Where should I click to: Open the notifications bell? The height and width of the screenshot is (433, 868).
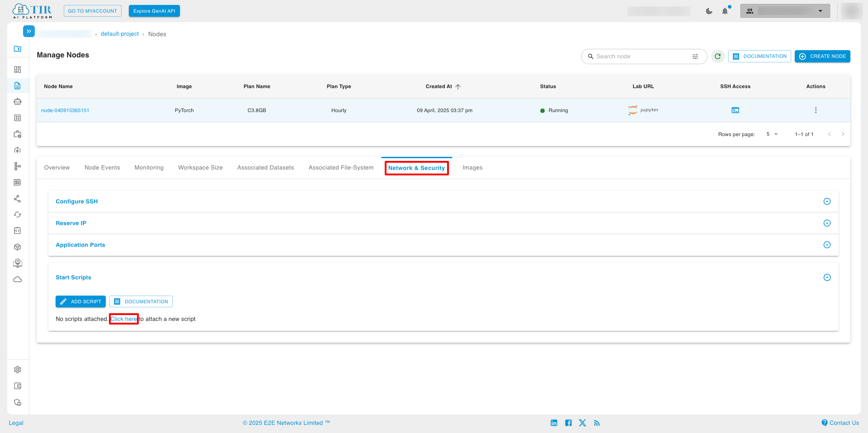coord(725,11)
